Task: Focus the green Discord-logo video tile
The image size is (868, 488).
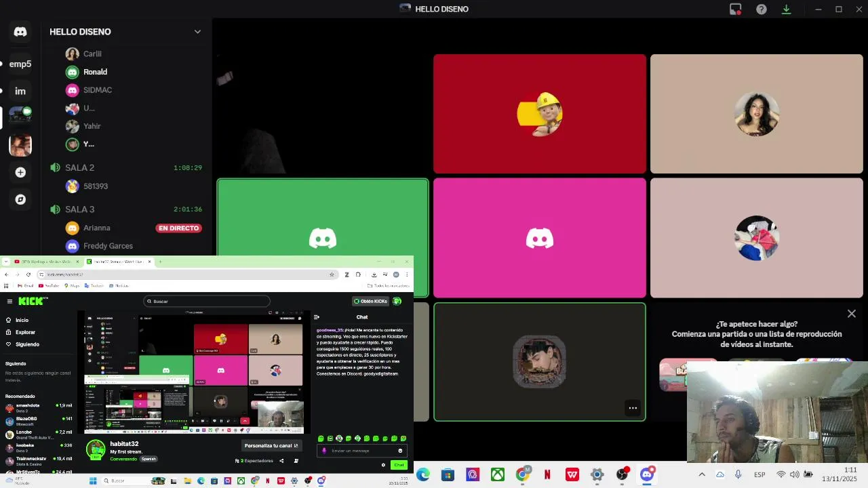Action: coord(323,238)
